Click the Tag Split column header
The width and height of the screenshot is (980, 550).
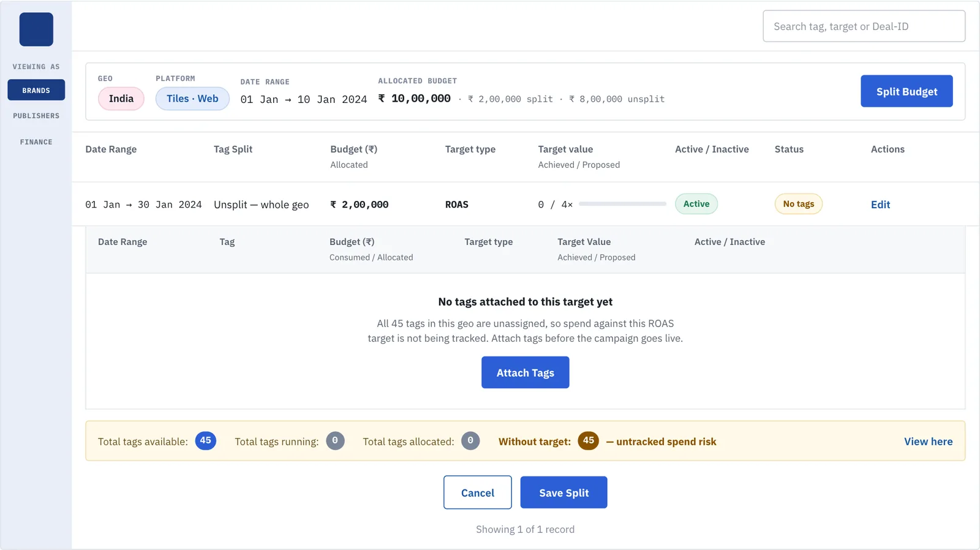point(233,149)
